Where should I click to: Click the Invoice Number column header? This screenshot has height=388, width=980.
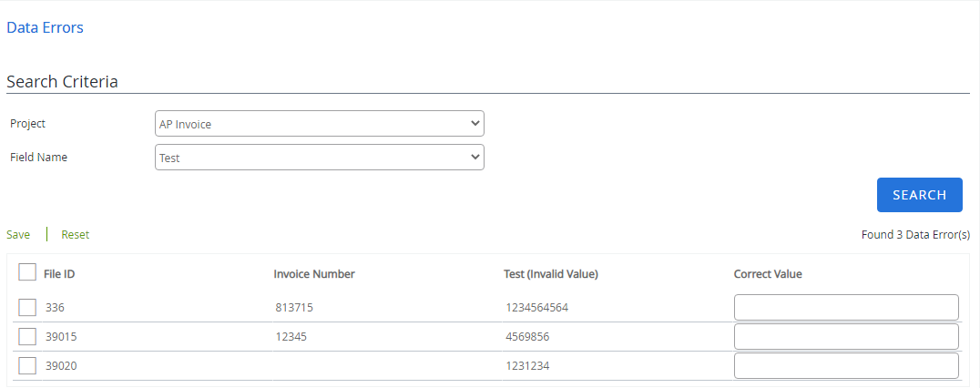[x=314, y=274]
